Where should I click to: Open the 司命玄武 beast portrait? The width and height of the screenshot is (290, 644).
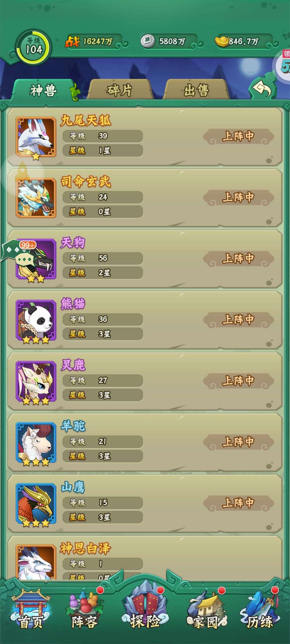point(36,198)
